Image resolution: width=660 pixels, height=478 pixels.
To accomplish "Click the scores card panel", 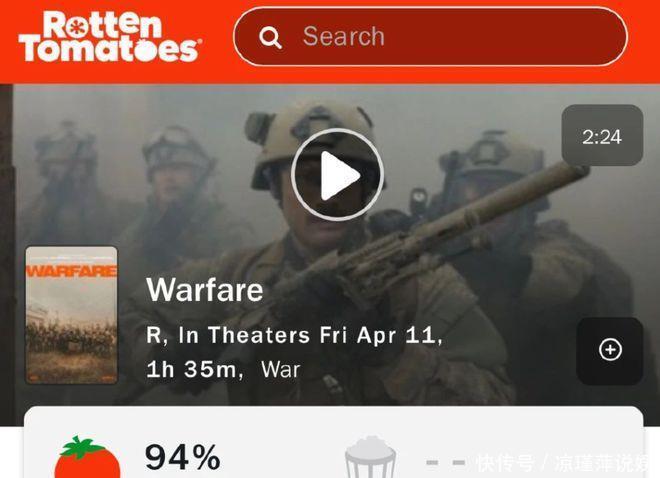I will [333, 442].
